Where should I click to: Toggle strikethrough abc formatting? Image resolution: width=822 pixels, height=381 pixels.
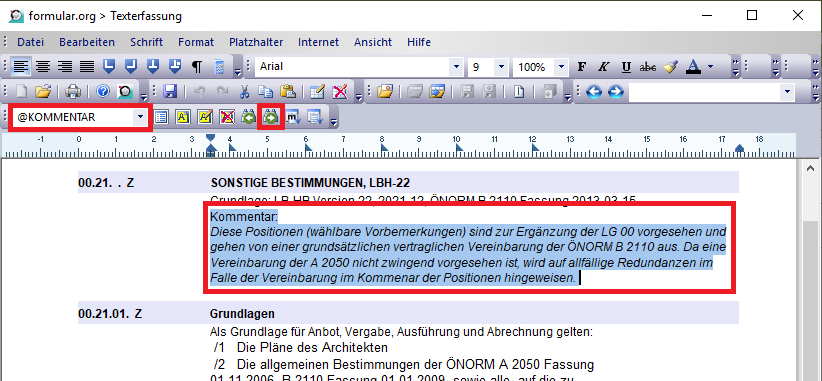(648, 67)
